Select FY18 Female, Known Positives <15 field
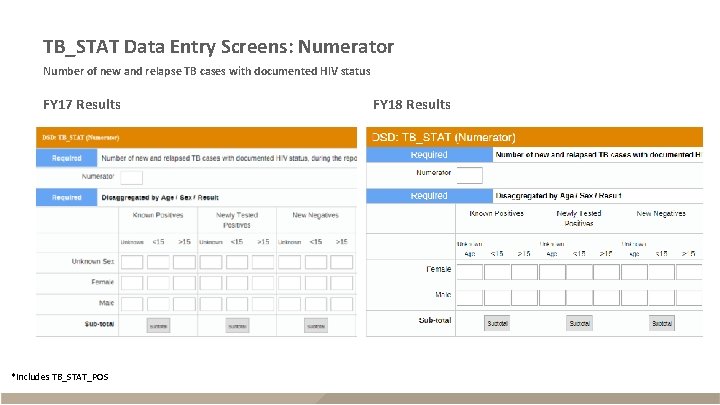This screenshot has width=720, height=405. pyautogui.click(x=497, y=272)
